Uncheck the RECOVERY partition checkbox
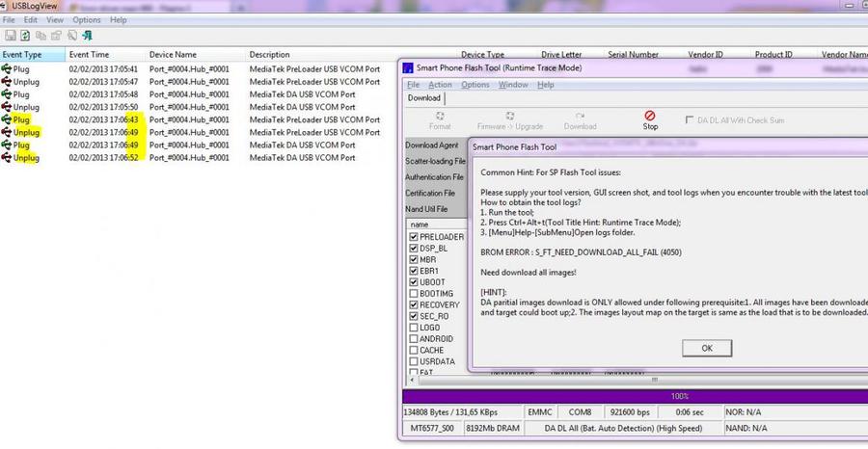This screenshot has height=449, width=868. coord(414,304)
